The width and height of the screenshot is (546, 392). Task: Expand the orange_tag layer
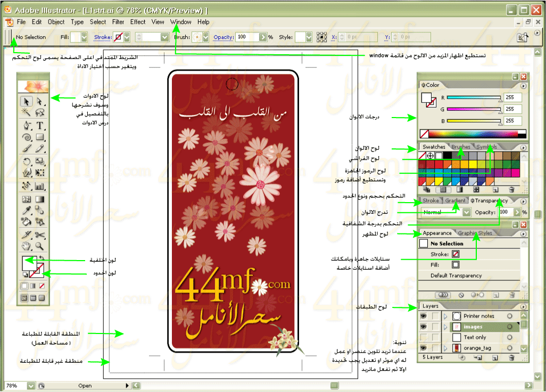(x=445, y=348)
